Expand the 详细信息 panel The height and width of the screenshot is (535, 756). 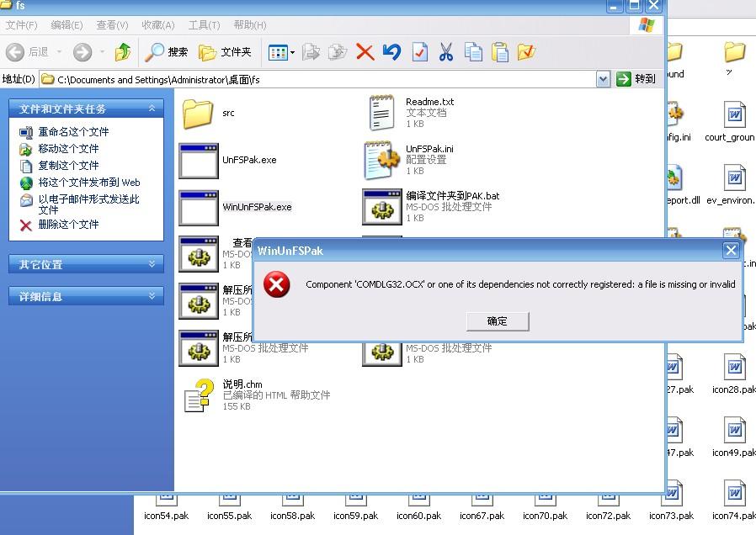pos(152,296)
